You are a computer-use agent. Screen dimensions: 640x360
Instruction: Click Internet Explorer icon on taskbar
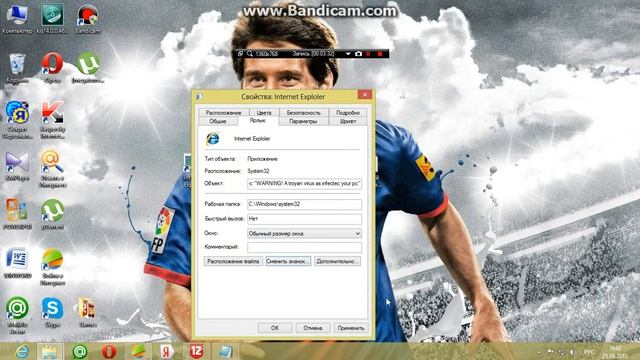coord(22,351)
